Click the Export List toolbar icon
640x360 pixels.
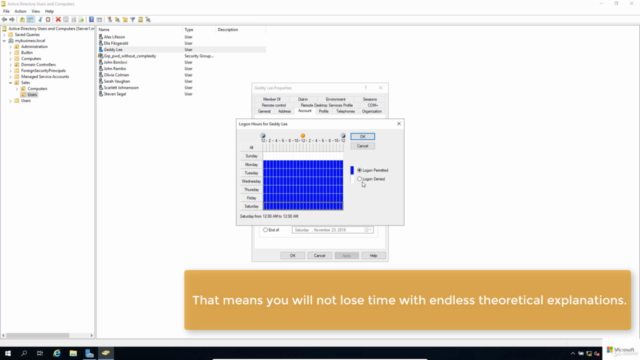(81, 20)
